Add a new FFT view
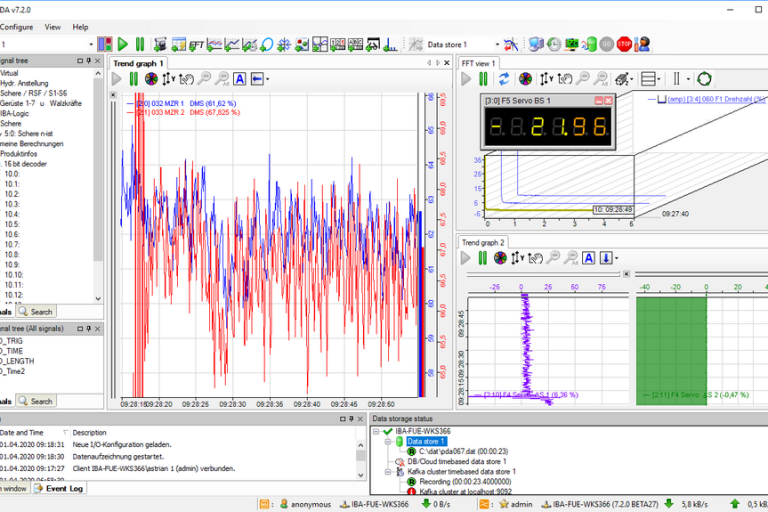Viewport: 768px width, 512px height. tap(196, 45)
